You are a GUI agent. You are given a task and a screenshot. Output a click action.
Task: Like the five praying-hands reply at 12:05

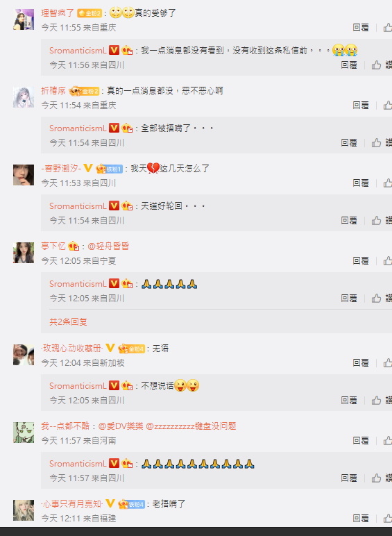376,298
